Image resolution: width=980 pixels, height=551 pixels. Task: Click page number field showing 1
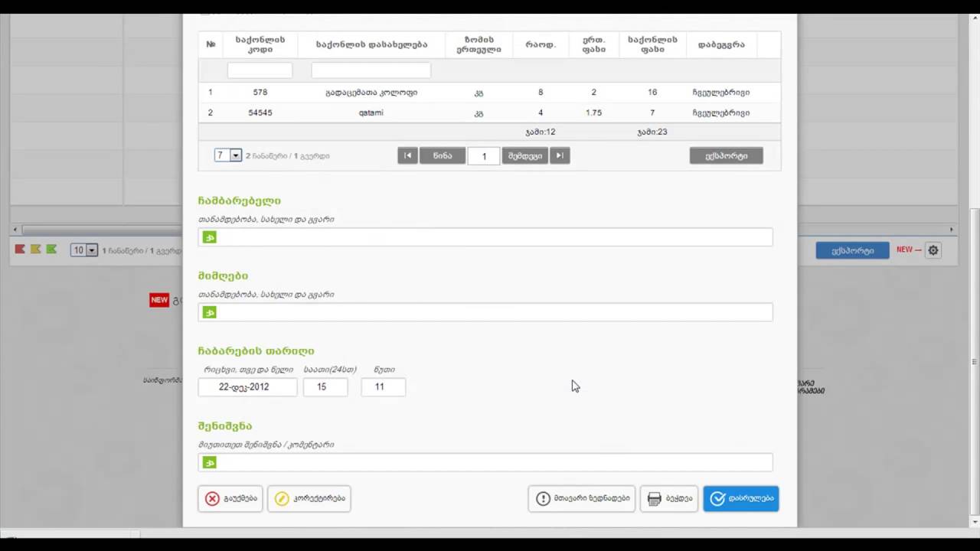coord(484,156)
